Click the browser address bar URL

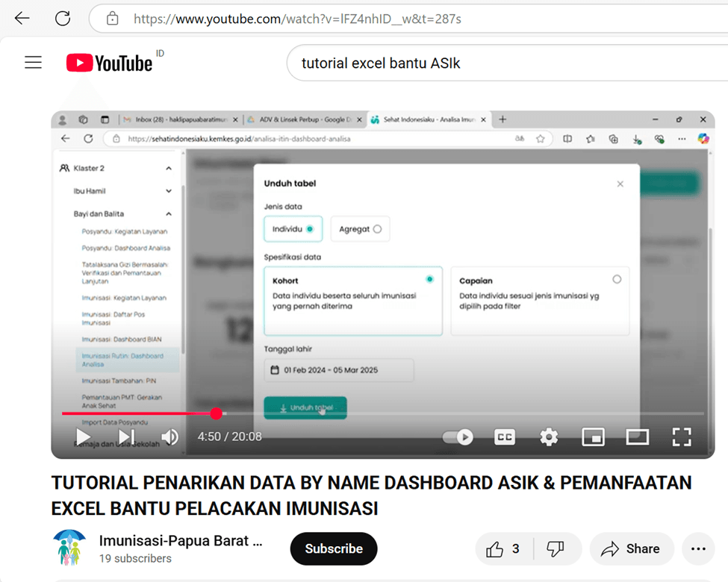[297, 19]
